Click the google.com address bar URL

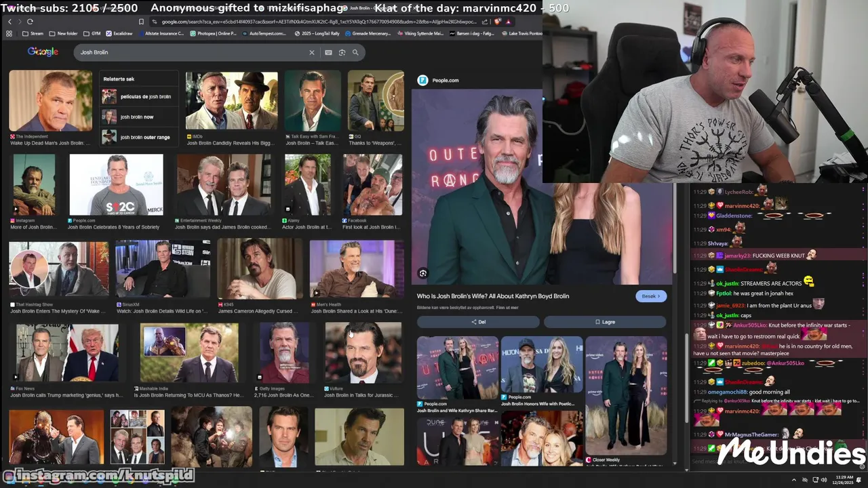tap(319, 22)
